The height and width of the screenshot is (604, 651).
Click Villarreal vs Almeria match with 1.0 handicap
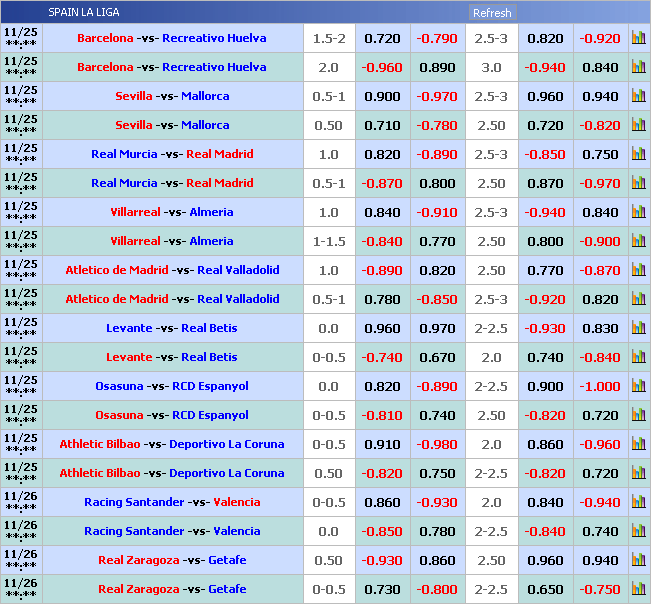pos(172,212)
